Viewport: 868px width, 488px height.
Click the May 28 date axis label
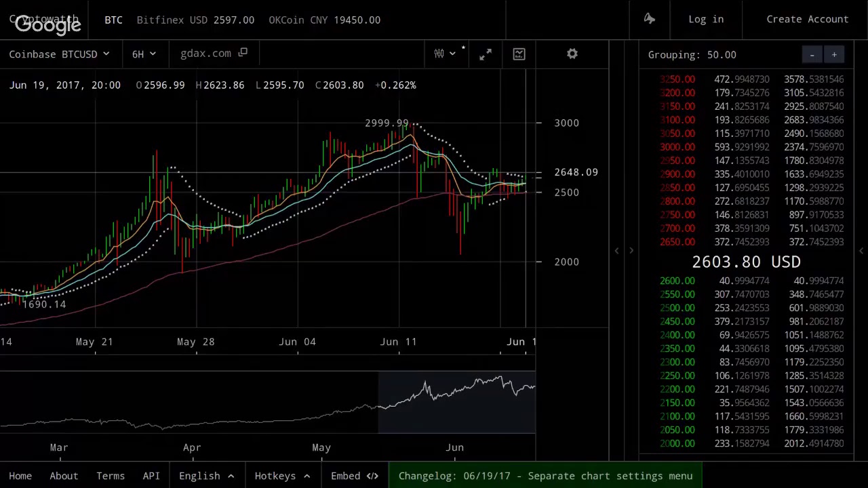[x=195, y=342]
